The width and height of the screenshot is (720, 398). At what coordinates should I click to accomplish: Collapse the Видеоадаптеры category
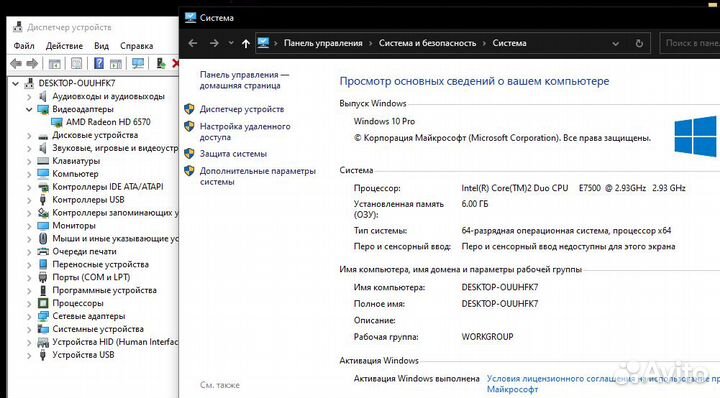pos(29,109)
